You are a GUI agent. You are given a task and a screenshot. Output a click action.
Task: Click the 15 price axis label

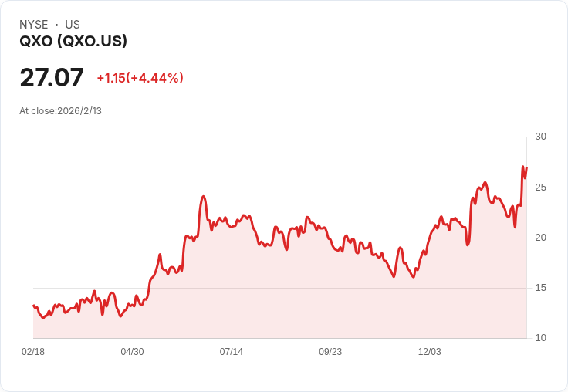pyautogui.click(x=540, y=288)
